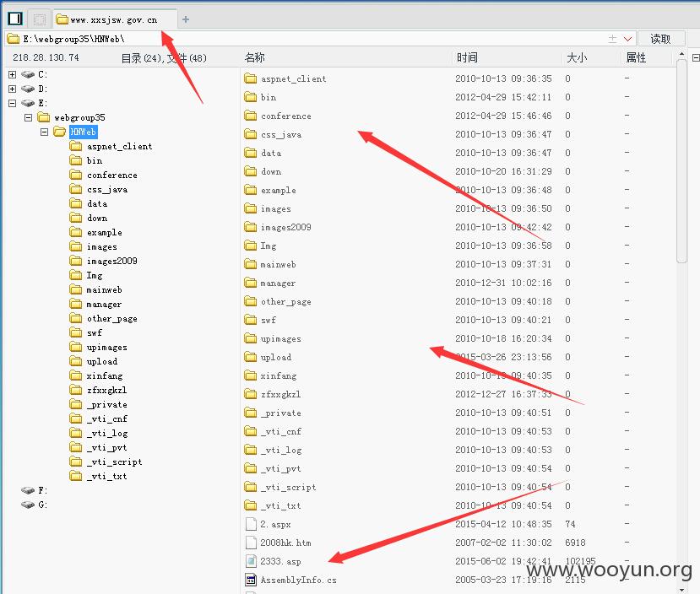Collapse the HNWeb folder node
The image size is (700, 594).
pos(44,132)
